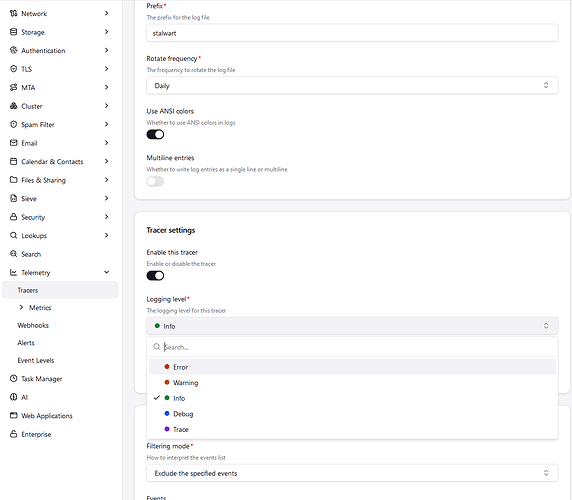Collapse the Telemetry section chevron

(107, 272)
